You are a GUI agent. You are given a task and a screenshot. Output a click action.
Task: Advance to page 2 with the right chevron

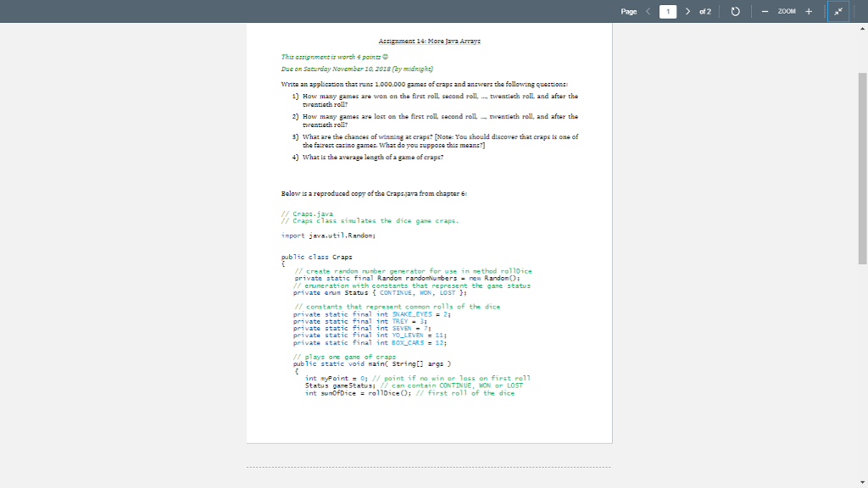(687, 11)
